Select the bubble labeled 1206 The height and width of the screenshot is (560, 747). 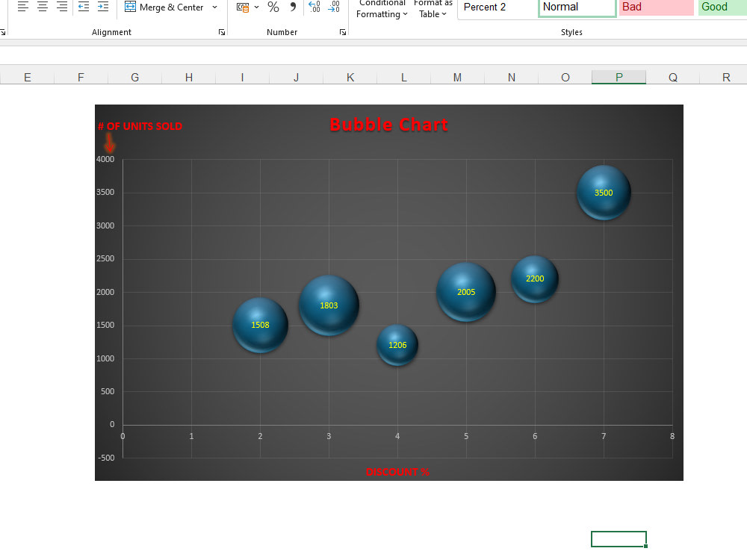(x=397, y=345)
